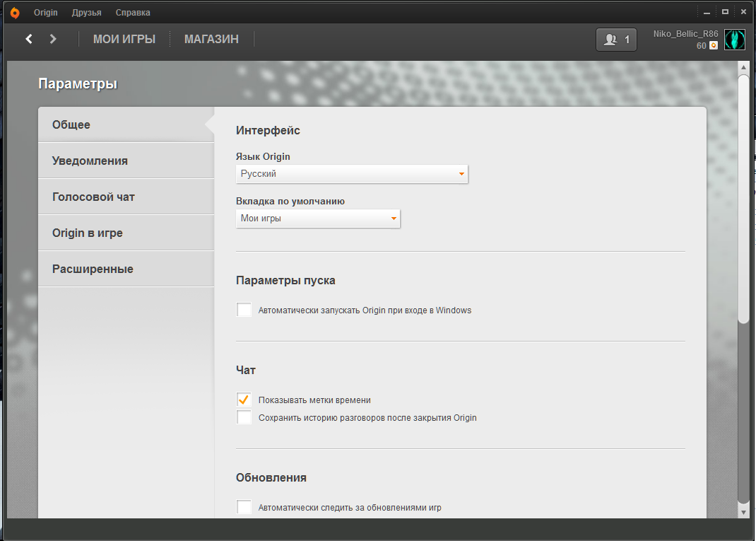Click the Niko_Bellic_R86 username
The image size is (756, 541).
[685, 34]
